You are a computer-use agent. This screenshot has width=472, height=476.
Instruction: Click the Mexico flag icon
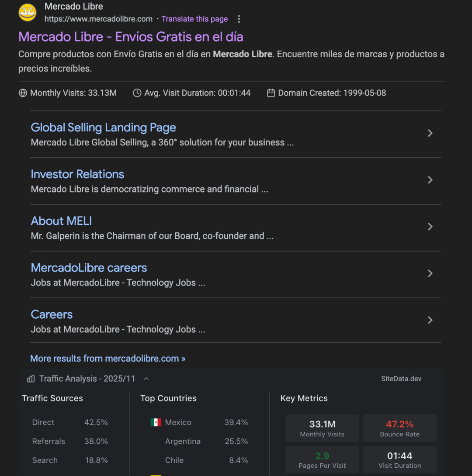(x=156, y=422)
